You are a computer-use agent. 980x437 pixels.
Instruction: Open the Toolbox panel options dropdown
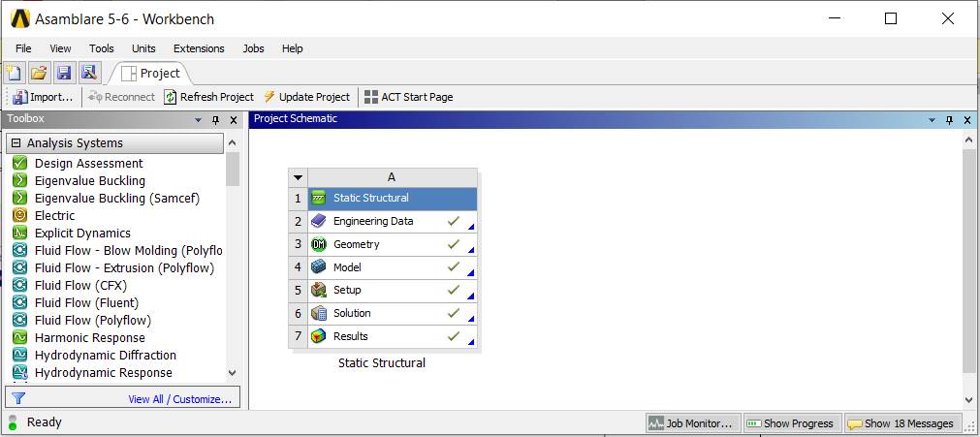(x=199, y=120)
